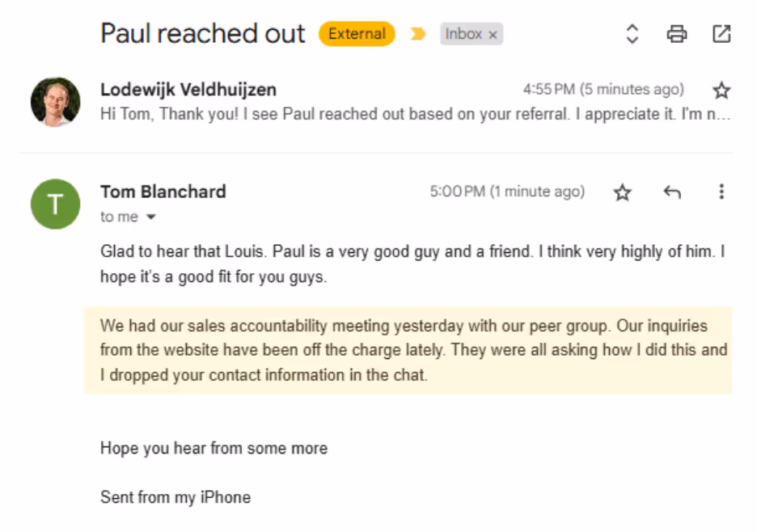
Task: Open the three-dot menu on Tom's message
Action: pos(721,192)
